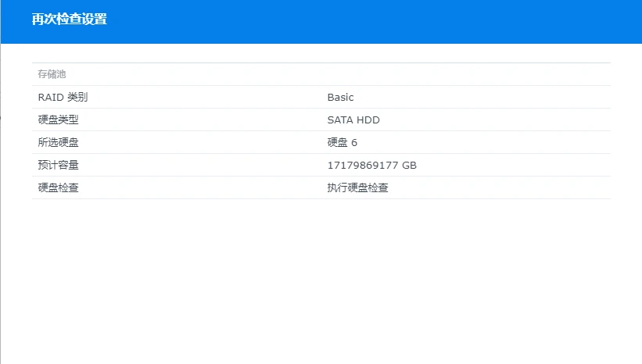This screenshot has height=364, width=642.
Task: Click the empty space right of the Basic value
Action: click(485, 98)
